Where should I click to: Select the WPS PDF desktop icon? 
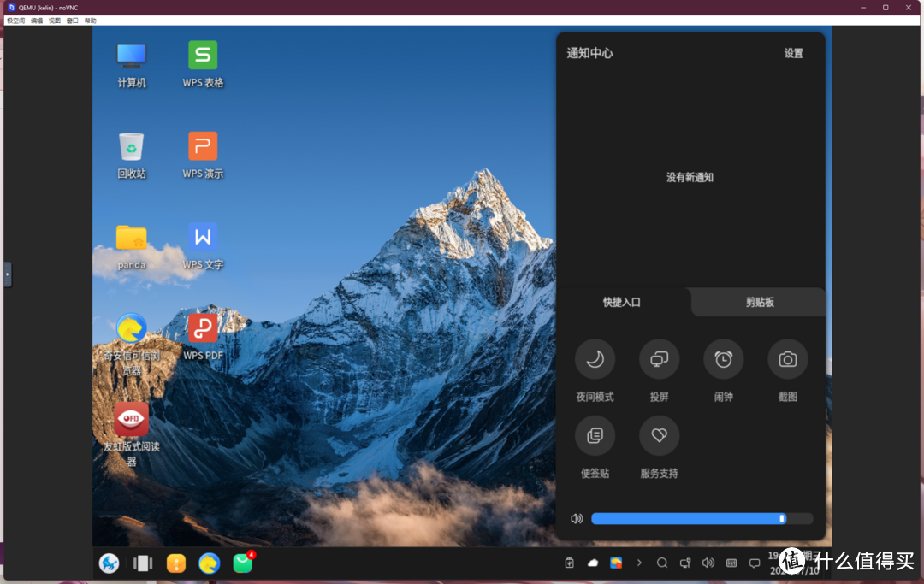pyautogui.click(x=203, y=329)
